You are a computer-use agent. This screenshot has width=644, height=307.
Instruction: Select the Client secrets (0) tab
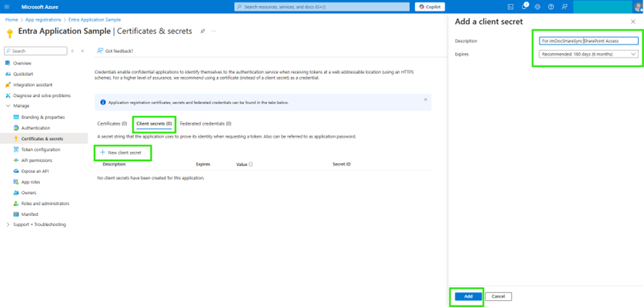pos(154,123)
